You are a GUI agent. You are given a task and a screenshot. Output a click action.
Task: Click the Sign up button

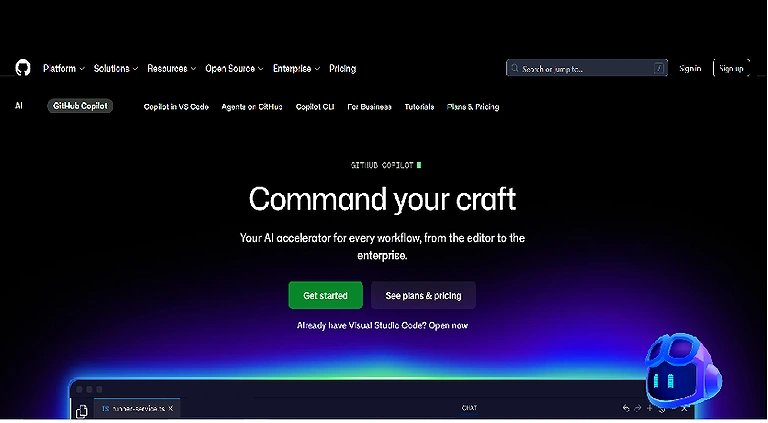pyautogui.click(x=731, y=69)
